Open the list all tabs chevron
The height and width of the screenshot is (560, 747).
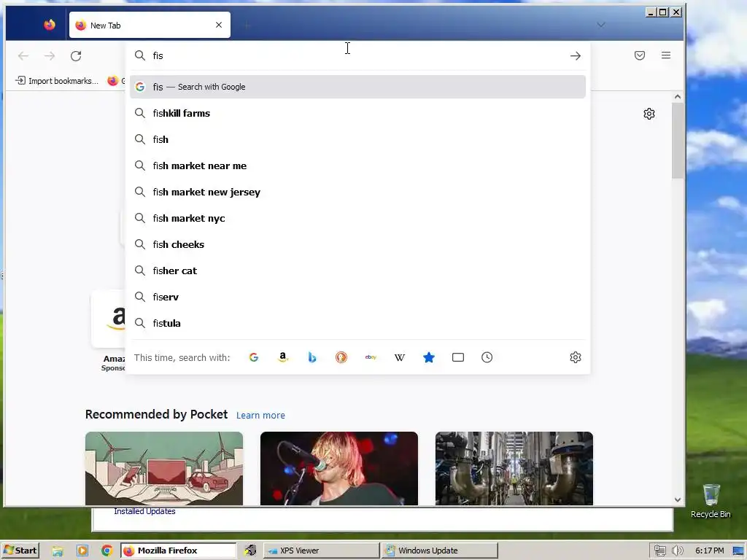tap(601, 25)
